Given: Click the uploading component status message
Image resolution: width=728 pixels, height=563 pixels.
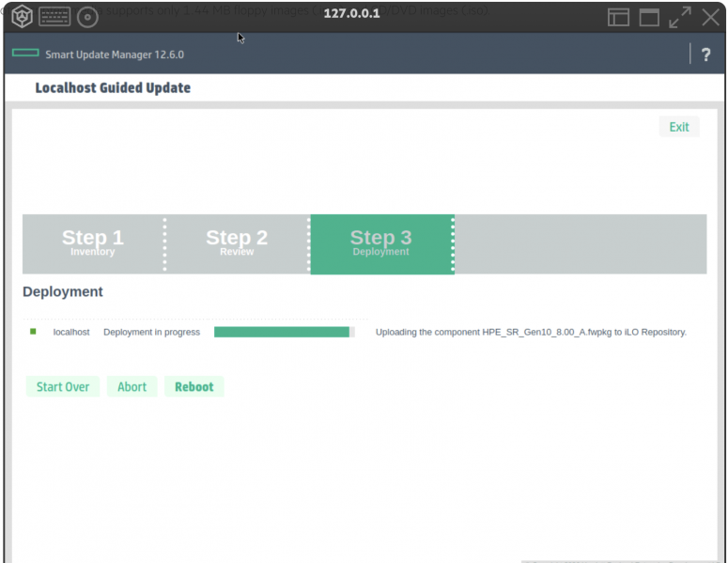Looking at the screenshot, I should click(x=531, y=332).
